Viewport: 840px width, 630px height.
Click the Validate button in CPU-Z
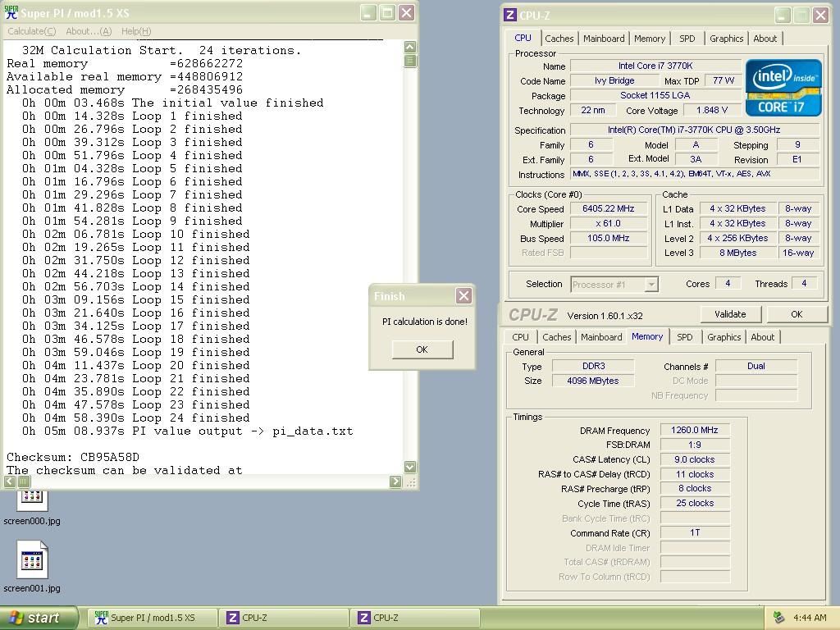click(729, 314)
